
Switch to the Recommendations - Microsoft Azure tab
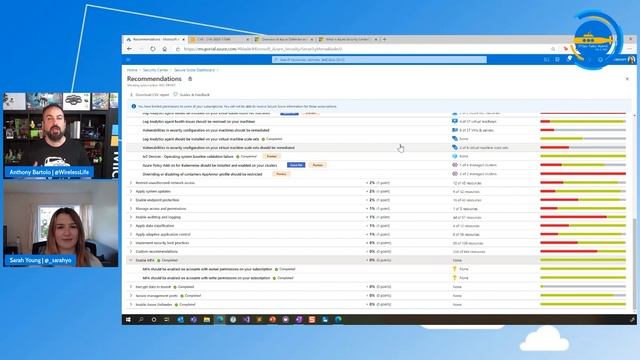click(155, 39)
